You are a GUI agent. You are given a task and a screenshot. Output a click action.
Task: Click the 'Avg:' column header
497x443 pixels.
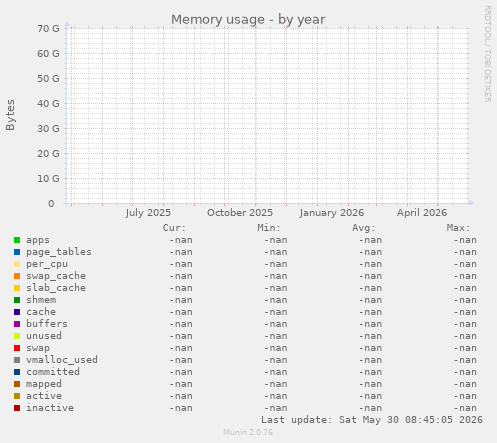[x=364, y=228]
